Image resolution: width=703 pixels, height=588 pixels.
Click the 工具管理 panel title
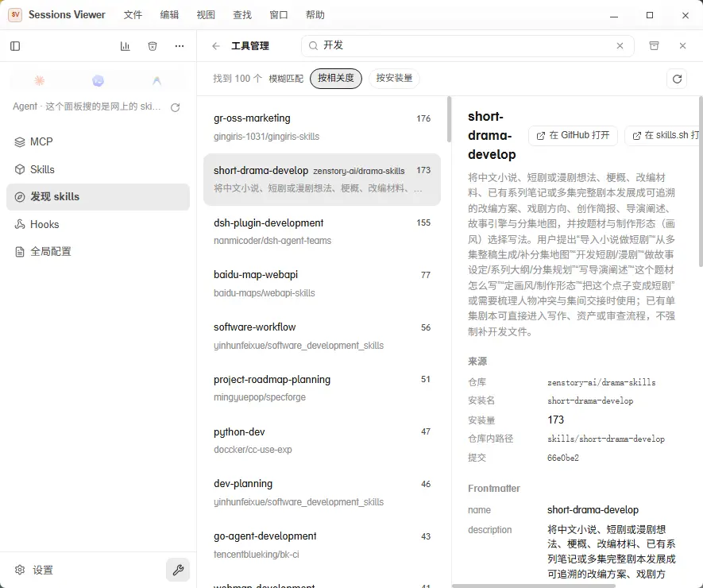click(250, 46)
